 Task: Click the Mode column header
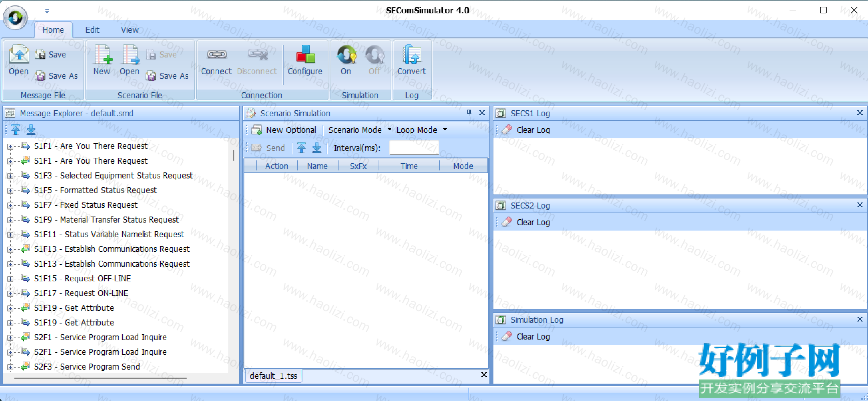(x=463, y=166)
